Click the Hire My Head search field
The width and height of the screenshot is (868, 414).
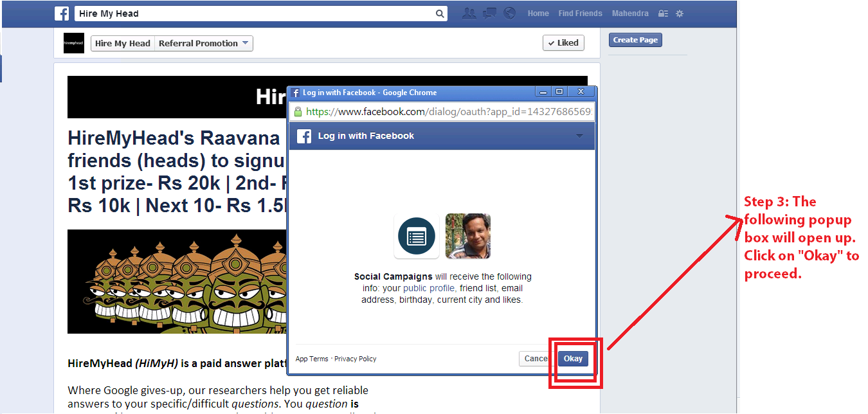(254, 14)
